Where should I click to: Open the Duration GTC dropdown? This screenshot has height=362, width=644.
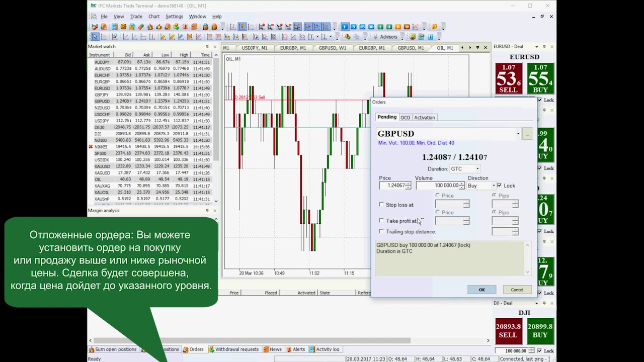coord(477,169)
